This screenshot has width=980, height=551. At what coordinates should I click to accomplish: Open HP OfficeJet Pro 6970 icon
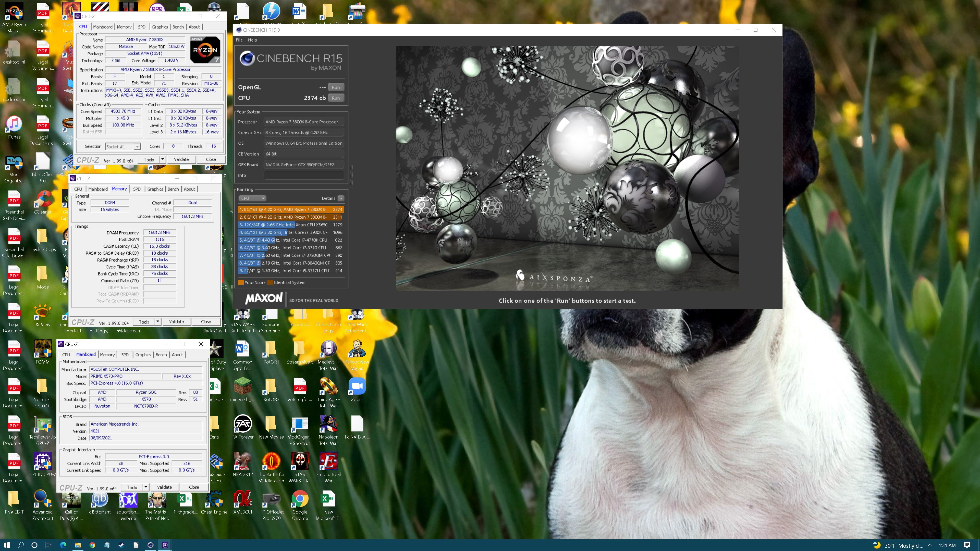point(271,505)
